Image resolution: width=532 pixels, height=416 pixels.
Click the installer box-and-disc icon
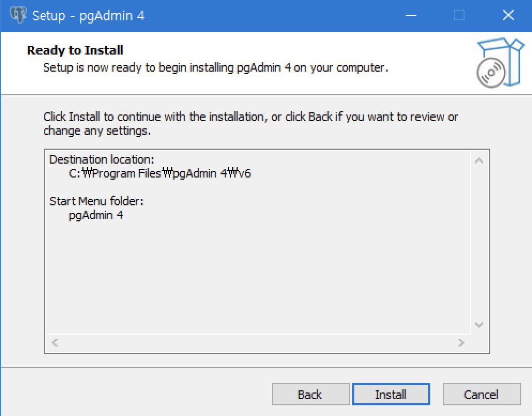tap(500, 63)
